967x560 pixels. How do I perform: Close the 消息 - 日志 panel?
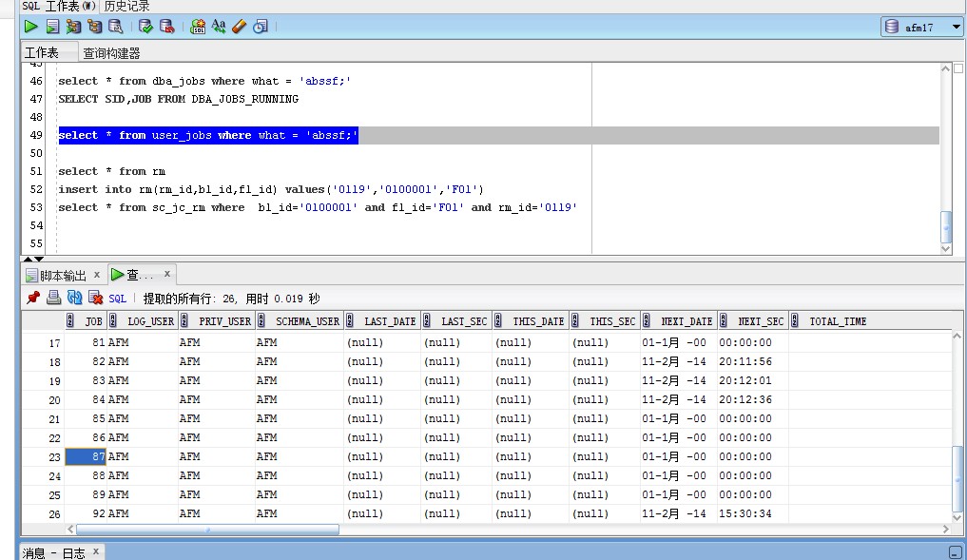pos(96,551)
